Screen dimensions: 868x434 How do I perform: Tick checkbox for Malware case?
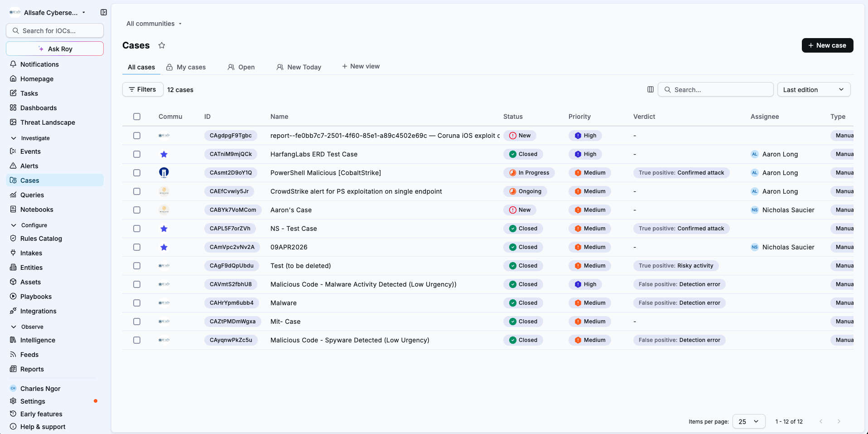coord(137,303)
